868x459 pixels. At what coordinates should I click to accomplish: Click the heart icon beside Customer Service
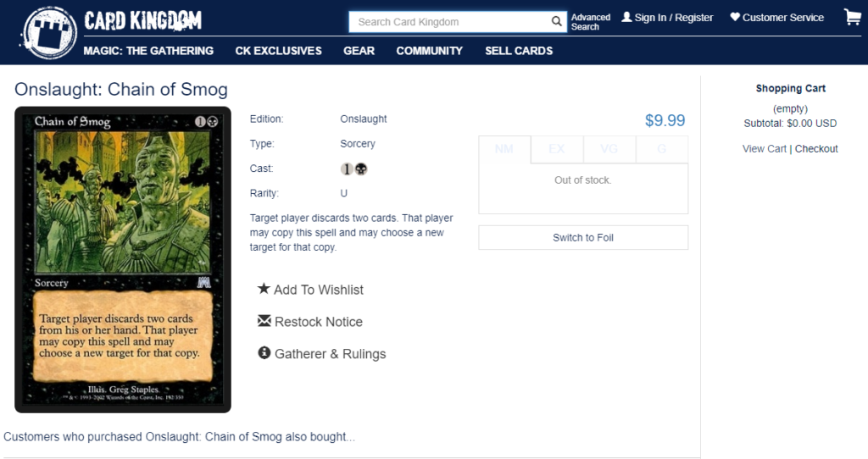click(x=735, y=17)
